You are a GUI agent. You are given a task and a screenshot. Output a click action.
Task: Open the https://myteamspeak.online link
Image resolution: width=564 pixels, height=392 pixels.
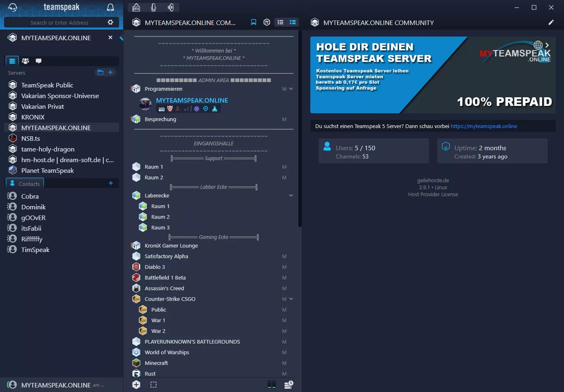point(484,126)
